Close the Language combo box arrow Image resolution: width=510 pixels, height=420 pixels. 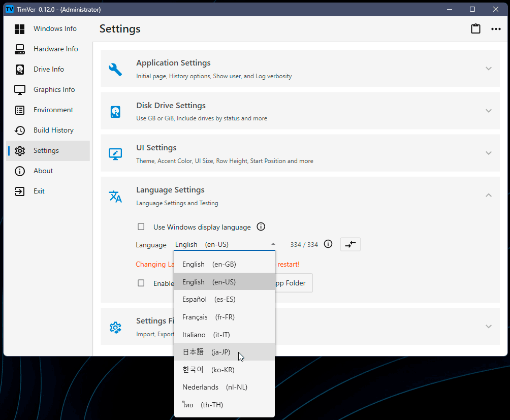273,244
